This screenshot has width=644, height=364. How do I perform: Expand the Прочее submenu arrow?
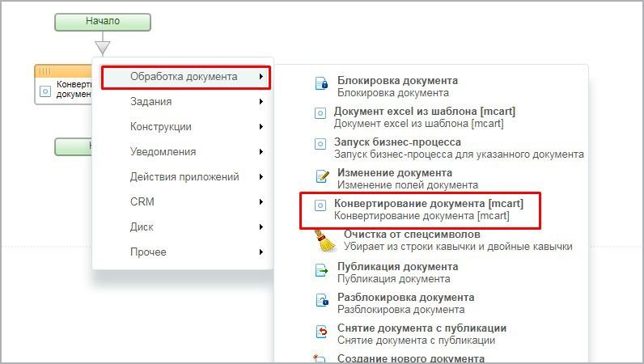[261, 252]
